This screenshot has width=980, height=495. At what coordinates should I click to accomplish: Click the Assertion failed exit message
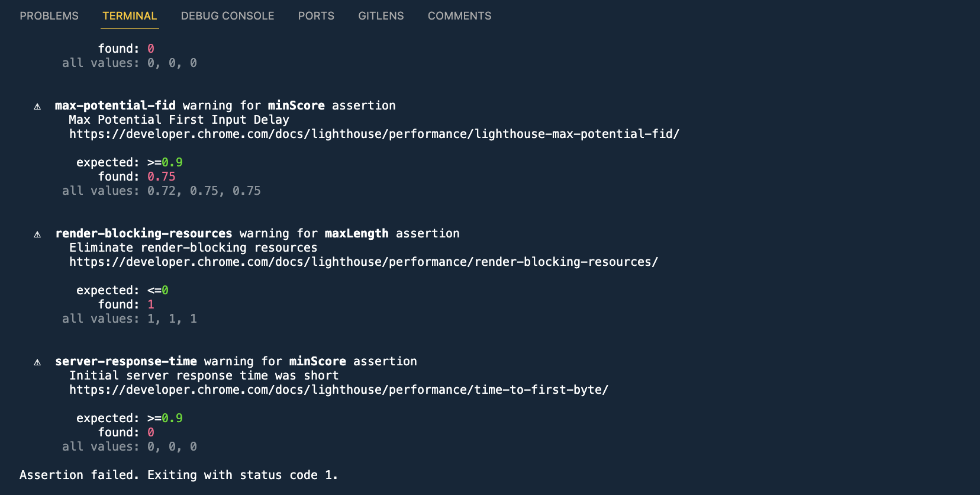click(x=178, y=474)
